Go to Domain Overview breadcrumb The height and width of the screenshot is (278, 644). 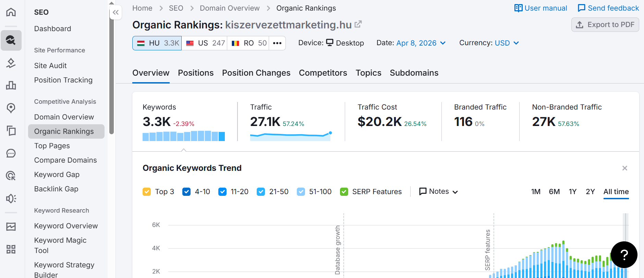230,8
